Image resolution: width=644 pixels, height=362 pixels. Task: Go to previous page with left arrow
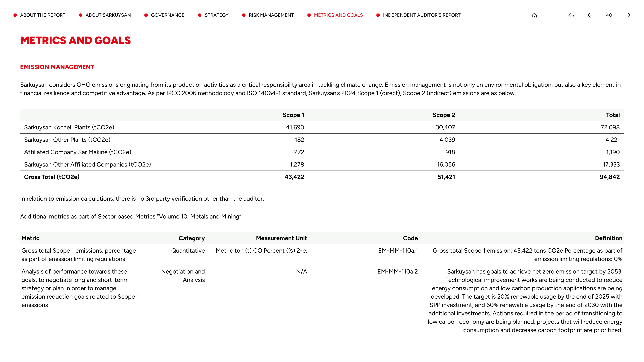pos(590,15)
